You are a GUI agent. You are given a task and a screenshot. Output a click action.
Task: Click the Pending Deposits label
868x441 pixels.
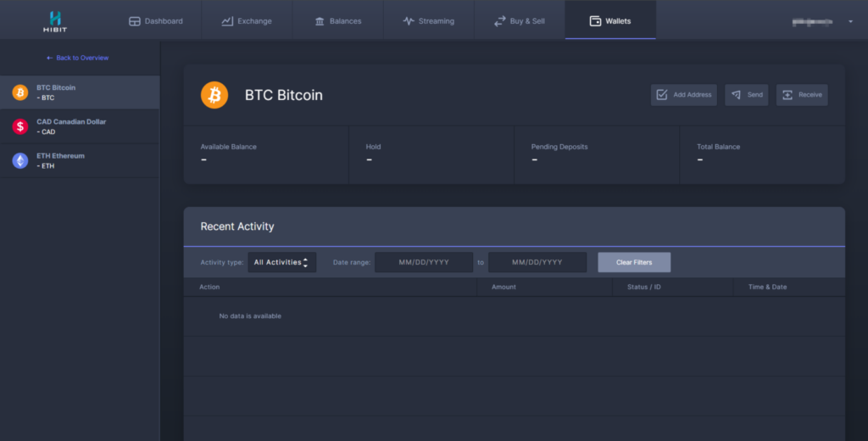pyautogui.click(x=559, y=147)
